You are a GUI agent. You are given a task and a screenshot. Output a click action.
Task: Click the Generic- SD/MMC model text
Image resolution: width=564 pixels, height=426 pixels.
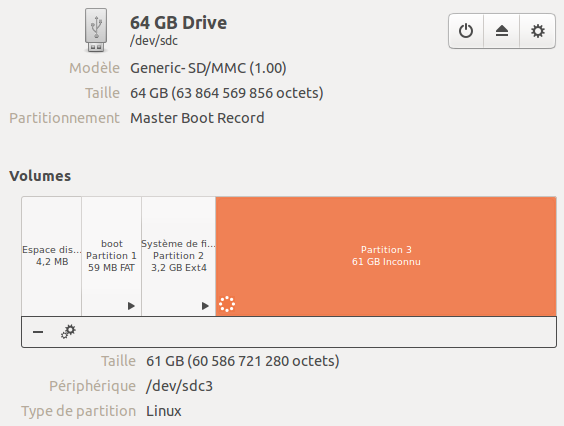(x=208, y=68)
